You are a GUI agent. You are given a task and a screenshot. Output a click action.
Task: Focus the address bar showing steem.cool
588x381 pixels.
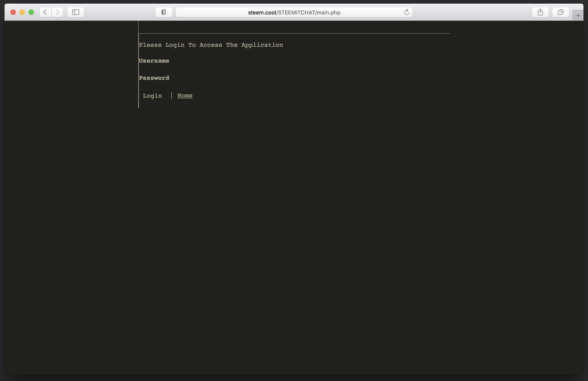point(294,12)
